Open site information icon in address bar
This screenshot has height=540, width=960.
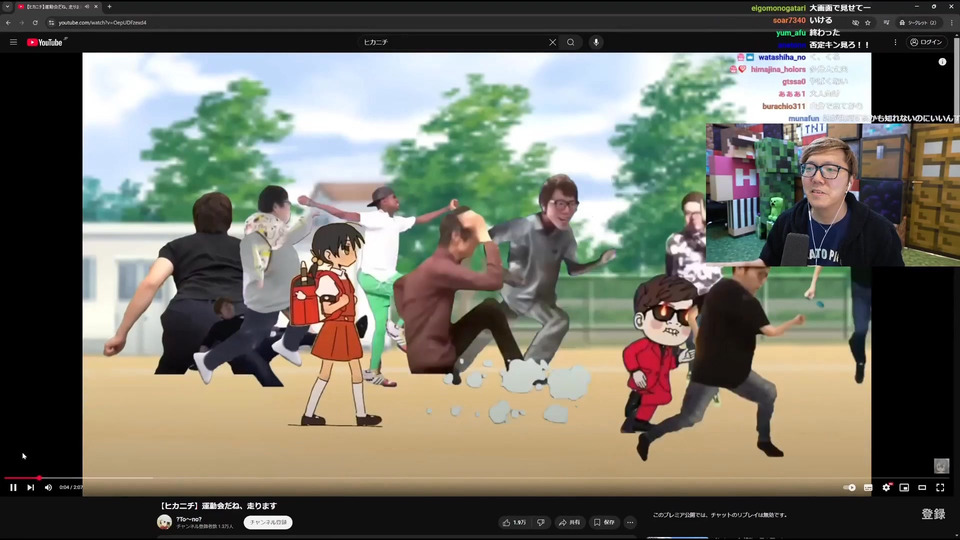(51, 23)
